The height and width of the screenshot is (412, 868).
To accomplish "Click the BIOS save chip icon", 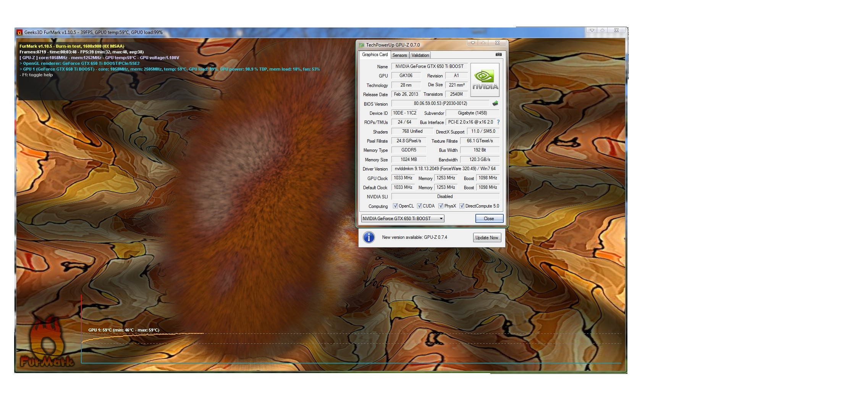I will pos(495,103).
